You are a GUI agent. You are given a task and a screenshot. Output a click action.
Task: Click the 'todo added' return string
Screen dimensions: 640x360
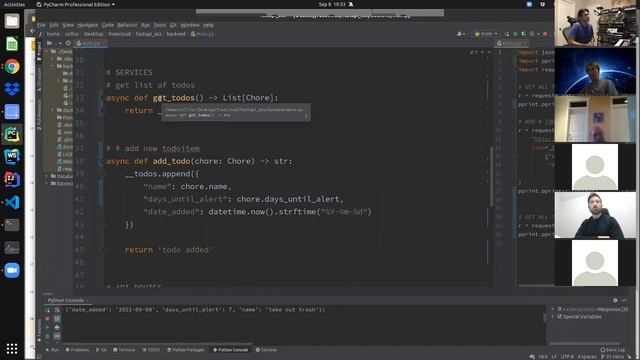pyautogui.click(x=185, y=250)
